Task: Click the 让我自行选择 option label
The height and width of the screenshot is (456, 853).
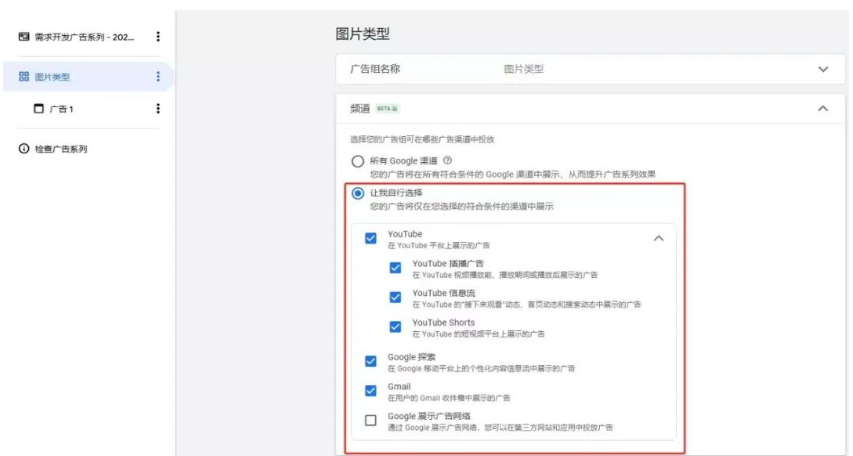Action: point(396,193)
